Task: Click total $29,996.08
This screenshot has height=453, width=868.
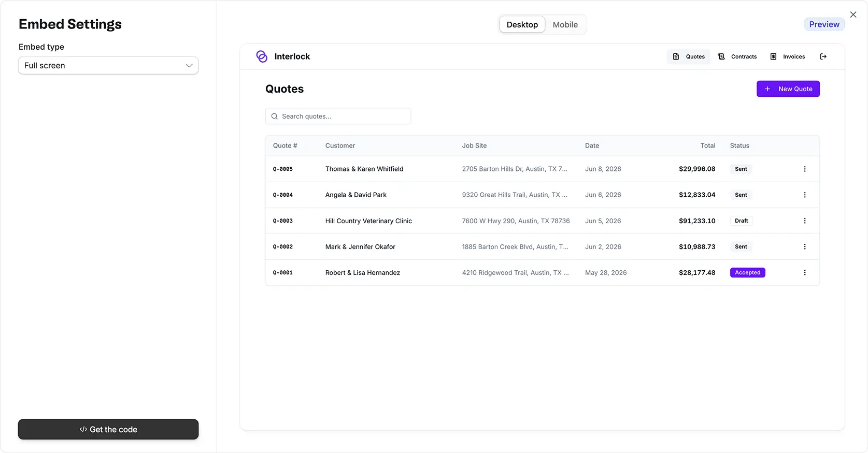Action: 697,169
